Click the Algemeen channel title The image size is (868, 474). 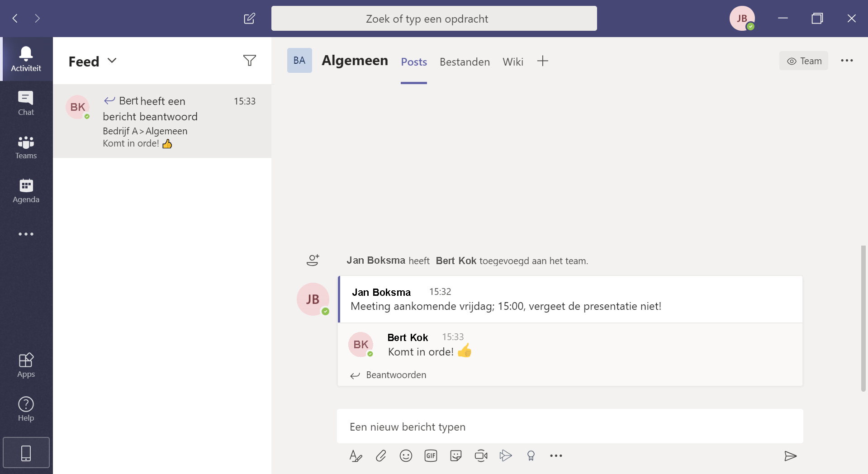pyautogui.click(x=355, y=60)
